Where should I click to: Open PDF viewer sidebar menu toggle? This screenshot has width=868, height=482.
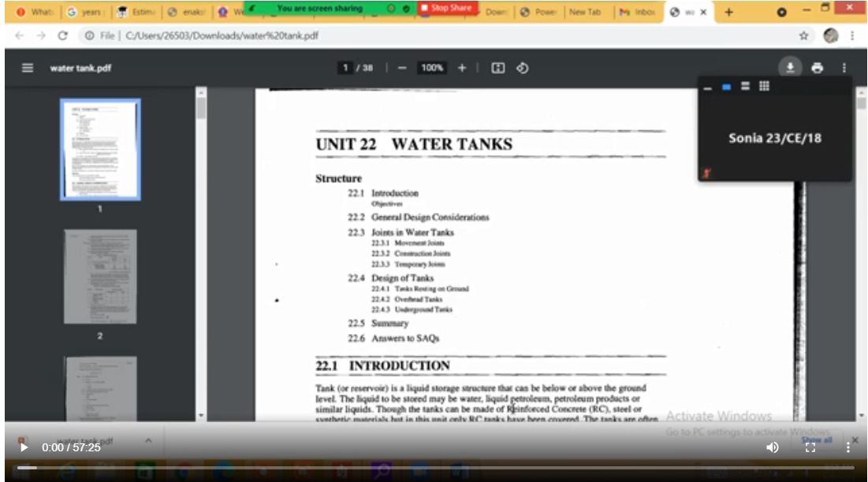coord(27,68)
